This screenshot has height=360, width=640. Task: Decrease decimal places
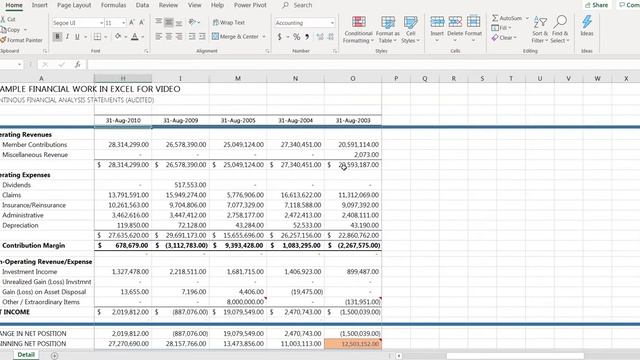(x=331, y=37)
